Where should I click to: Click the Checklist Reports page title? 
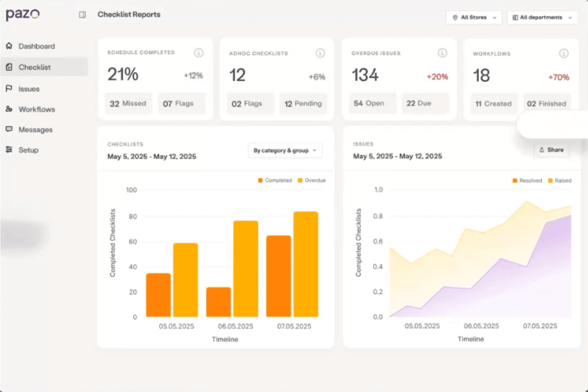coord(129,15)
